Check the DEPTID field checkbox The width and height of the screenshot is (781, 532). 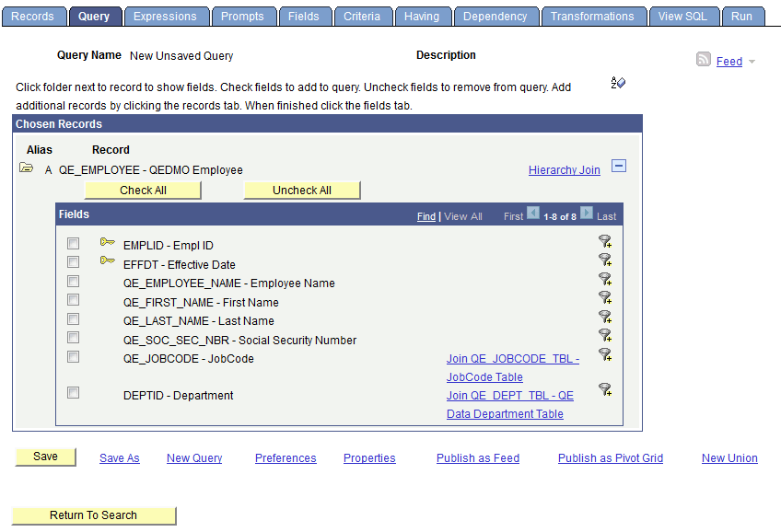[x=73, y=392]
